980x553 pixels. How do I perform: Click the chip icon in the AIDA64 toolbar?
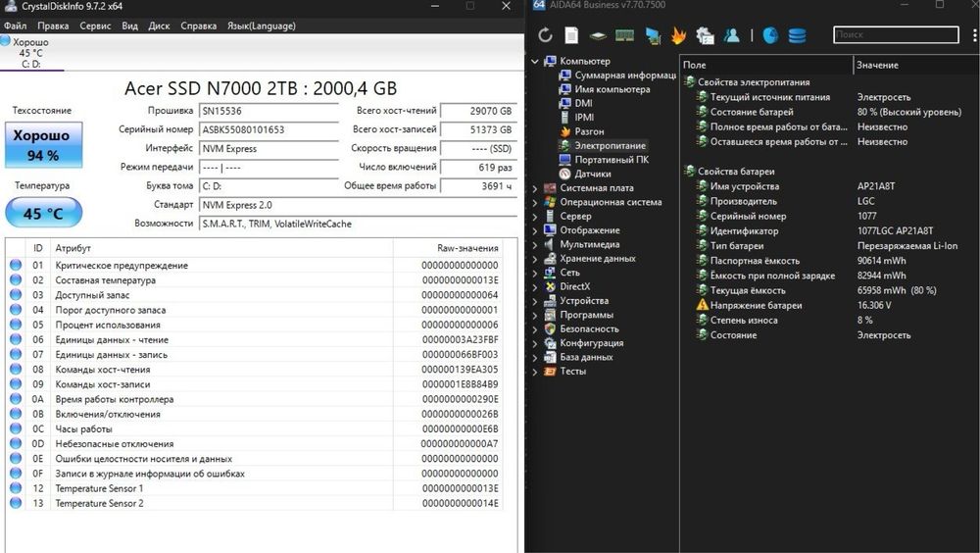pos(598,35)
